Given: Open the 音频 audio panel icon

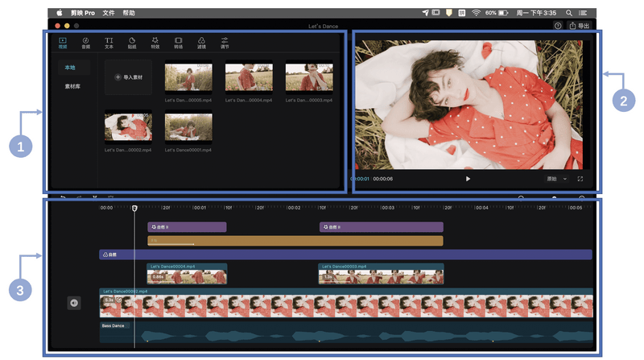Looking at the screenshot, I should [86, 43].
